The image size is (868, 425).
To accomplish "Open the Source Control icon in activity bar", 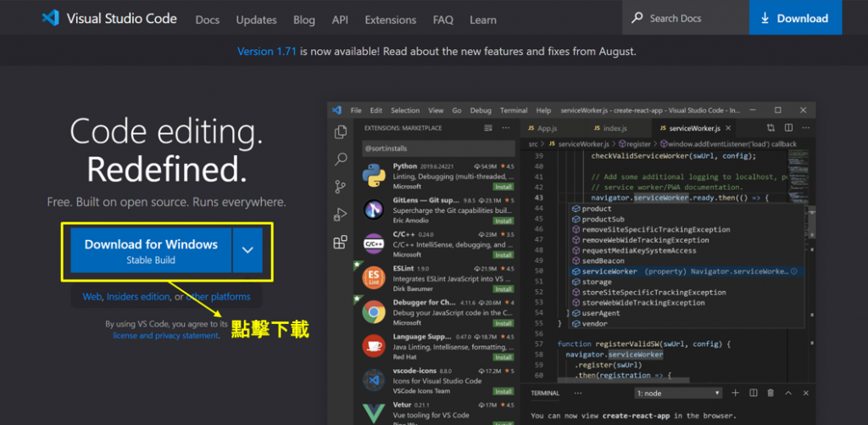I will pyautogui.click(x=341, y=187).
